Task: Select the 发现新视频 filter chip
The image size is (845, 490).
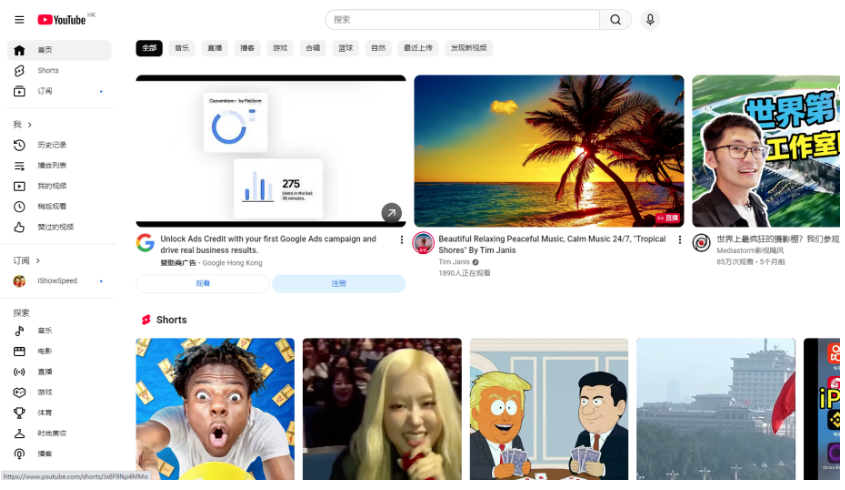Action: click(469, 48)
